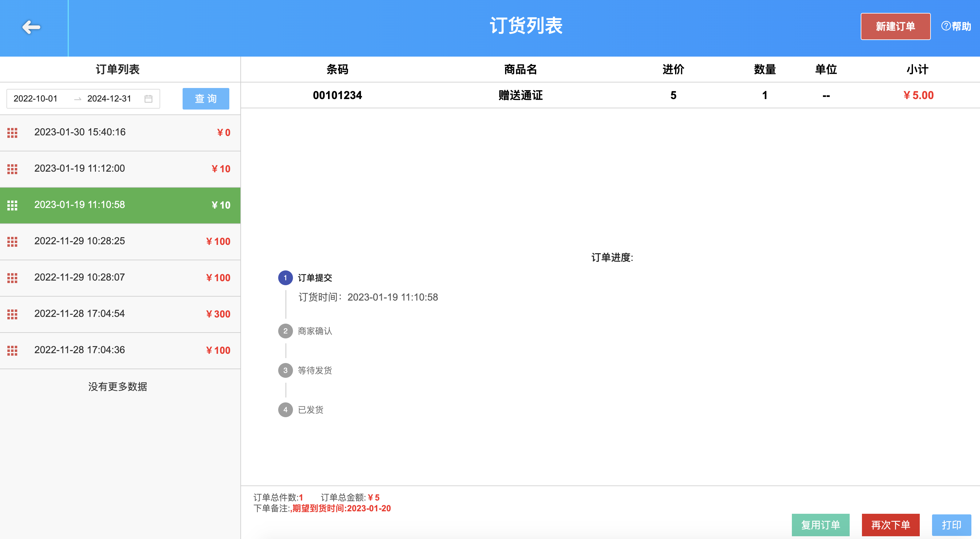Create a new order with 新建订单

click(895, 26)
